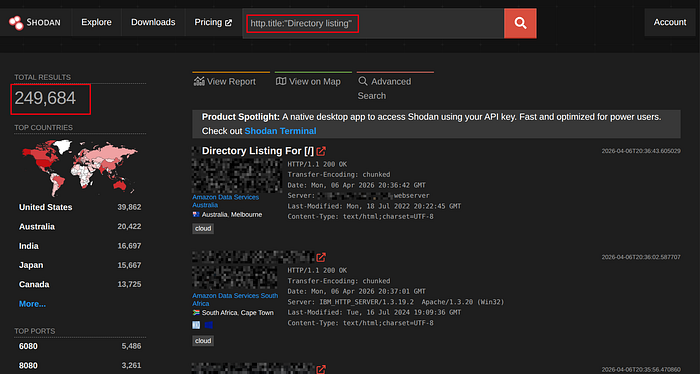Screen dimensions: 700x374
Task: Click the blurred thumbnail of the Cape Town result
Action: [x=235, y=278]
